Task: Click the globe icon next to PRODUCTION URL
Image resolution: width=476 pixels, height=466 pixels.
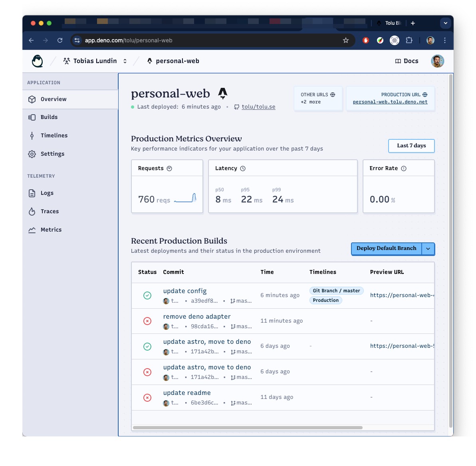Action: click(425, 95)
